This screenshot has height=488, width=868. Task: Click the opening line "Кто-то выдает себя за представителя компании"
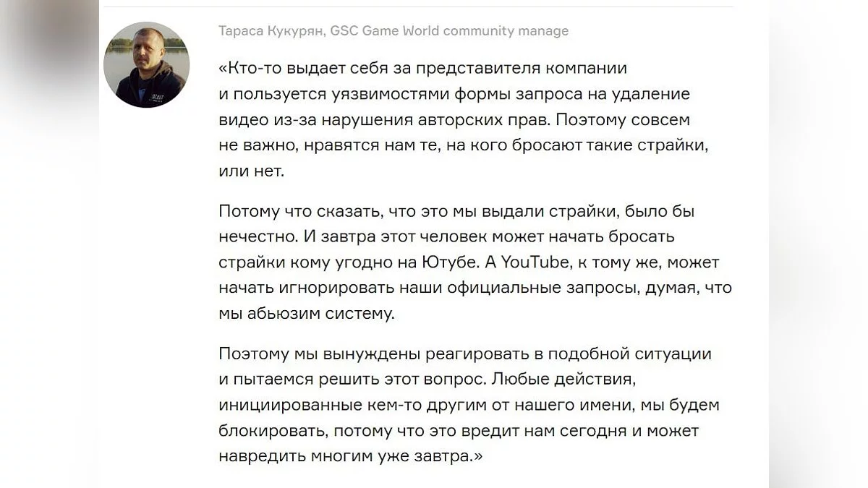click(422, 69)
